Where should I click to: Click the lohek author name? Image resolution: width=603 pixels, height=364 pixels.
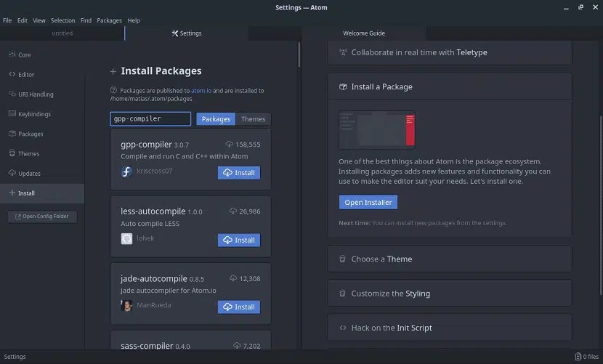pyautogui.click(x=145, y=238)
